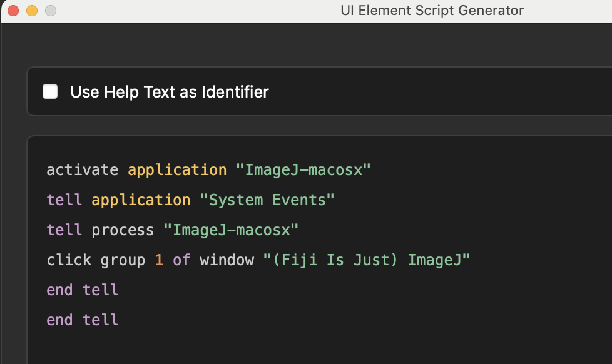Click yellow 'application' in the tell application line
Viewport: 612px width, 364px height.
click(x=141, y=200)
